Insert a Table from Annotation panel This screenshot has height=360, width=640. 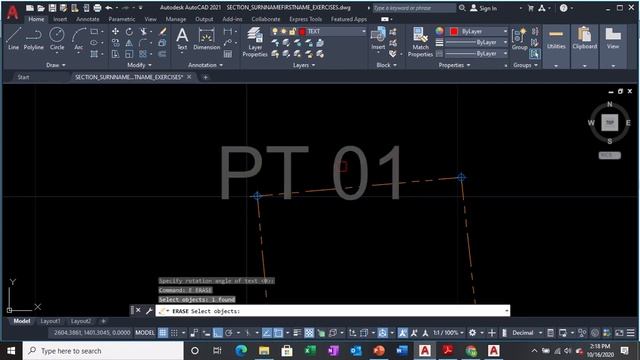[228, 54]
